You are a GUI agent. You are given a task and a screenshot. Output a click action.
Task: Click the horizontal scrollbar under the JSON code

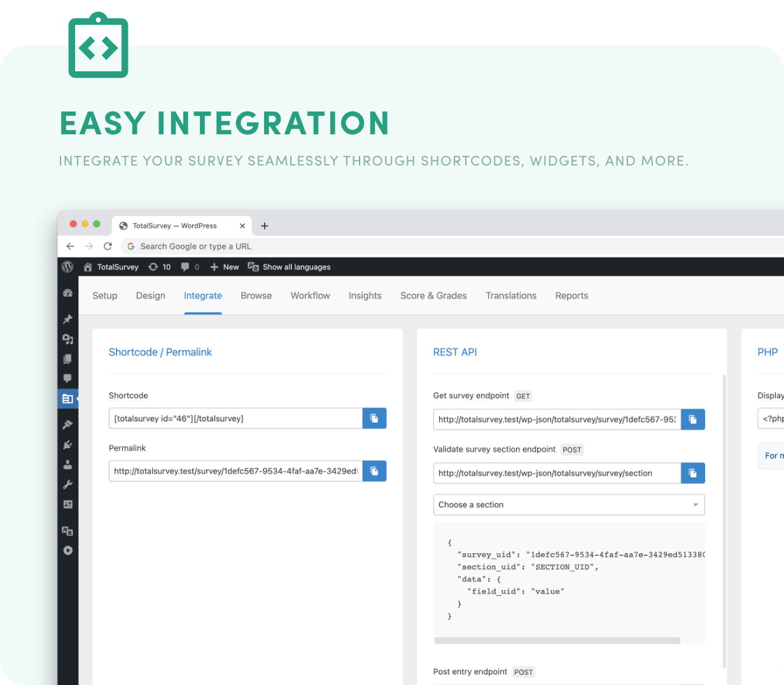(x=557, y=640)
